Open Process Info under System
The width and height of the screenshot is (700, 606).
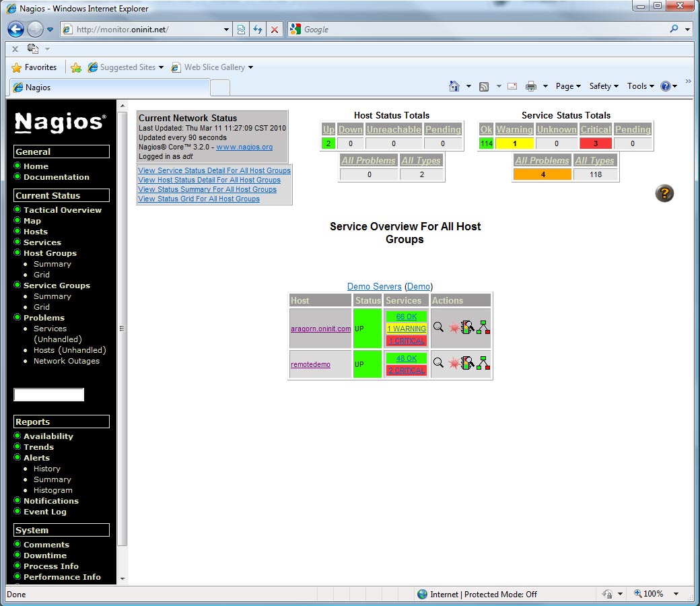tap(51, 566)
